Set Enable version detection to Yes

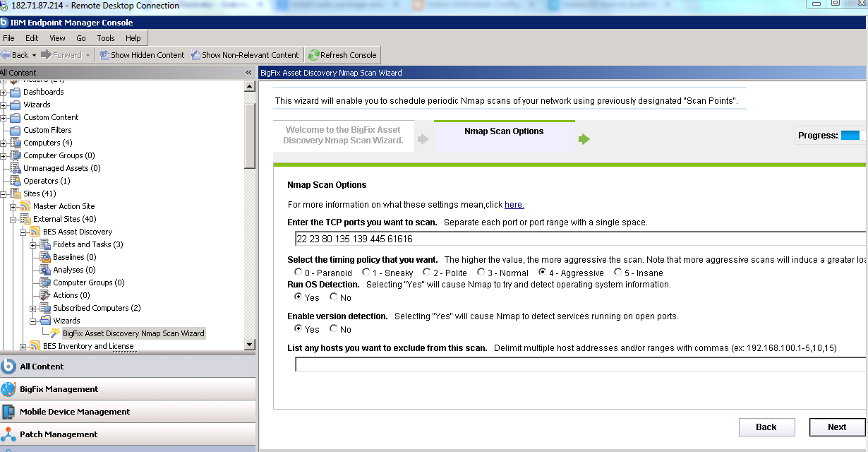pyautogui.click(x=299, y=328)
